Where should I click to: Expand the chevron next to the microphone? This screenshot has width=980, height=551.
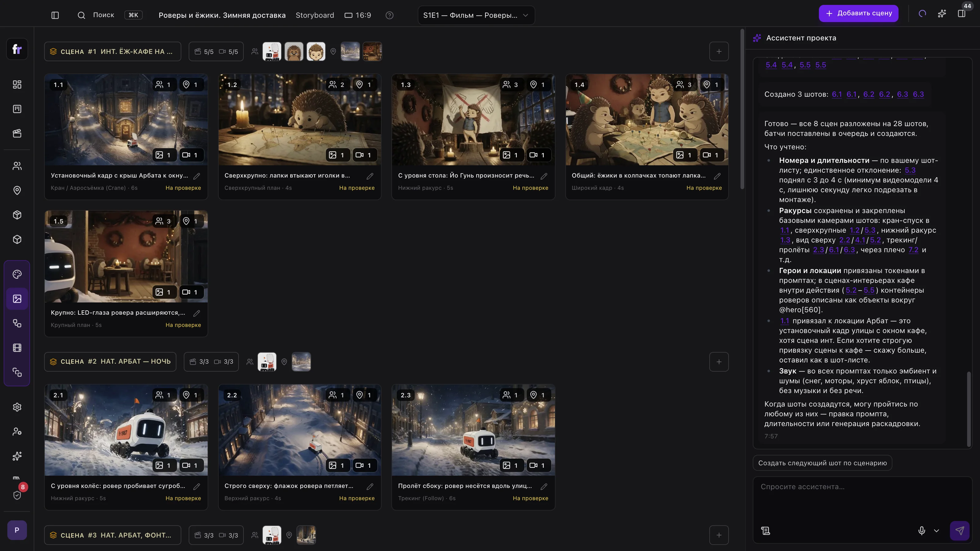pos(936,531)
